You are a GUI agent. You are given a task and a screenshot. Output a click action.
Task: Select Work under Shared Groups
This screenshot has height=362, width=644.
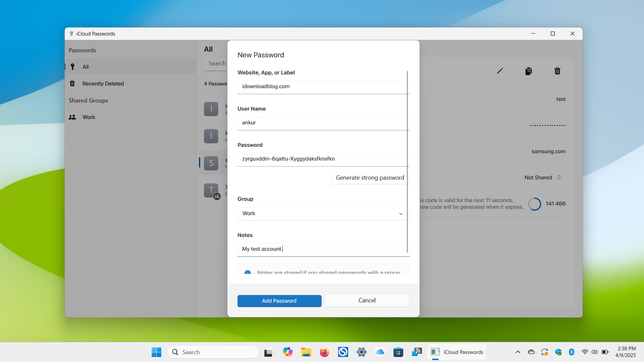(x=130, y=117)
